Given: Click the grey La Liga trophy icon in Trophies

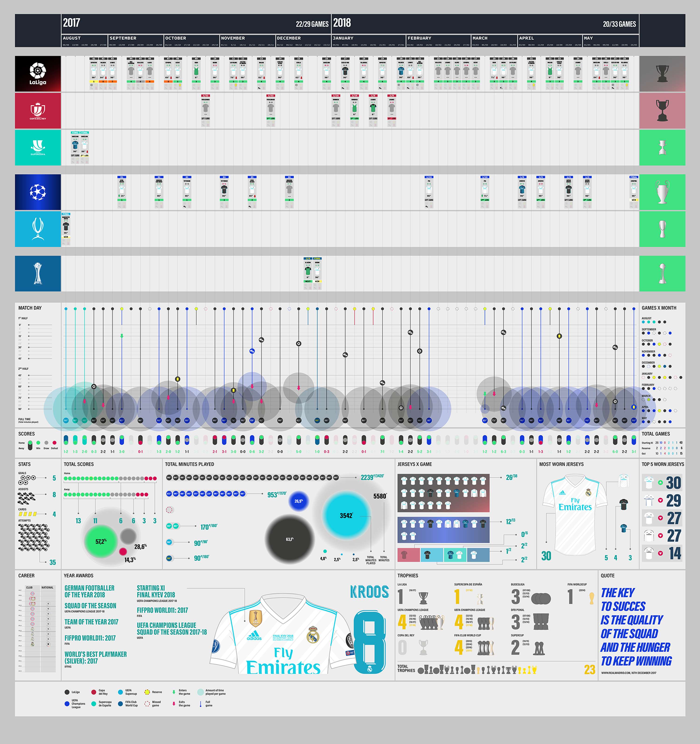Looking at the screenshot, I should coord(423,598).
